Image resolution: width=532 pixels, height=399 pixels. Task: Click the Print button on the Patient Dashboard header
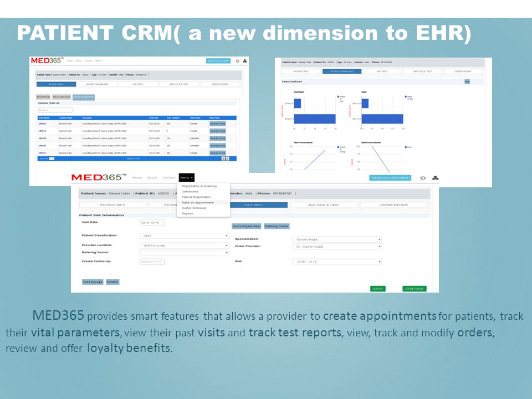(x=467, y=82)
